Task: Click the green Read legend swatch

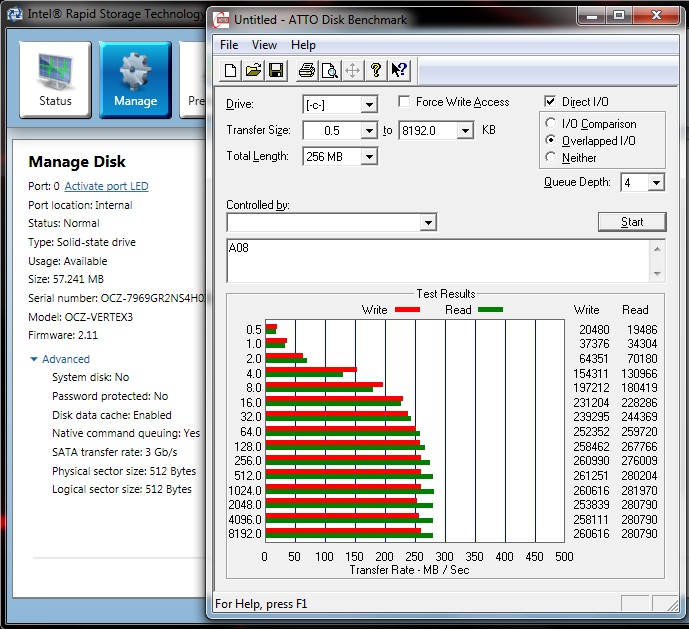Action: click(490, 310)
